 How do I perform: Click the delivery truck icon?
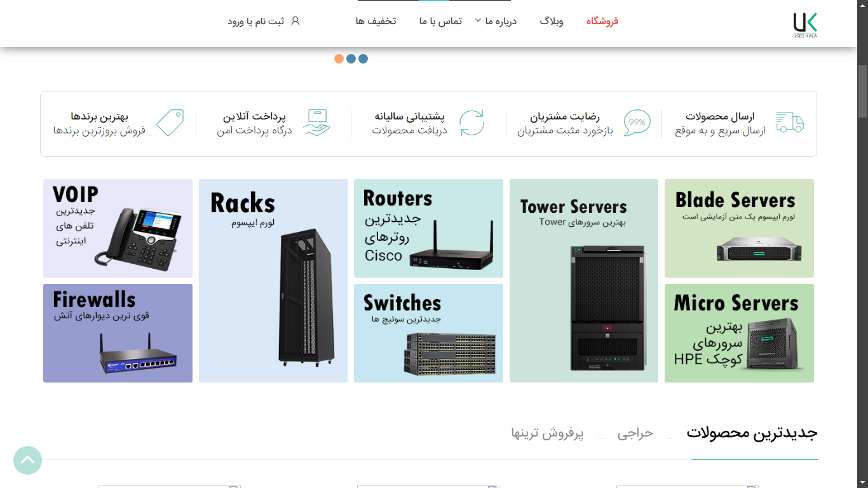coord(790,123)
